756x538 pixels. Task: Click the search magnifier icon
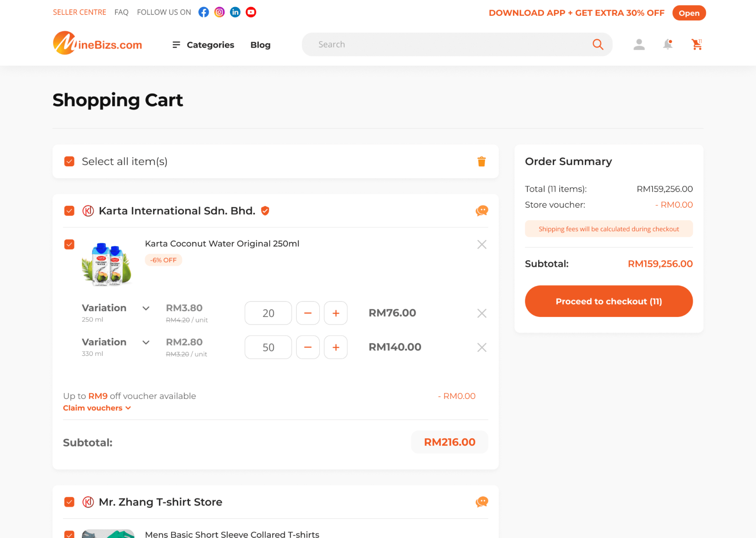click(x=598, y=44)
